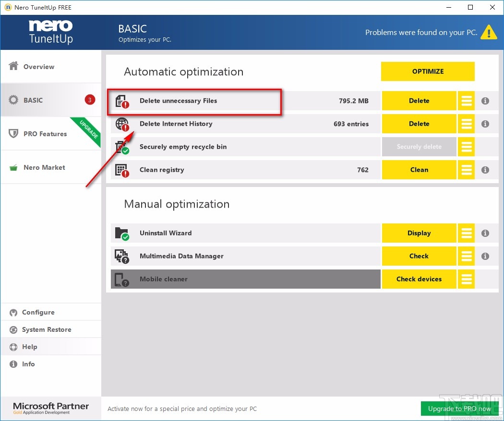
Task: Open the PRO Features section
Action: pos(51,134)
